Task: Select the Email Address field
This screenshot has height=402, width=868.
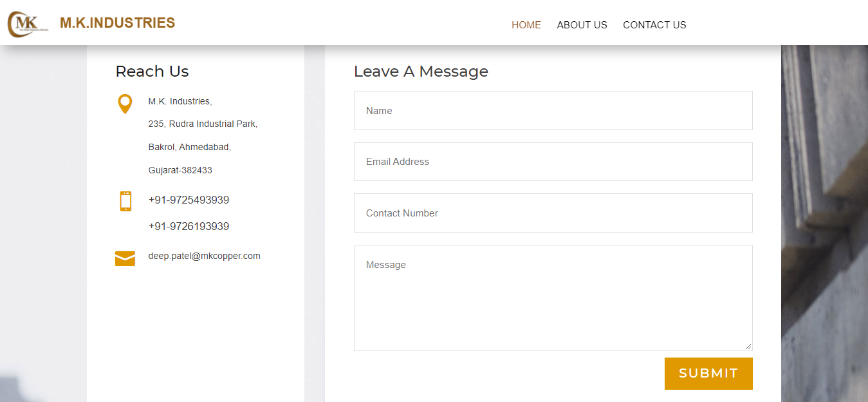Action: click(553, 162)
